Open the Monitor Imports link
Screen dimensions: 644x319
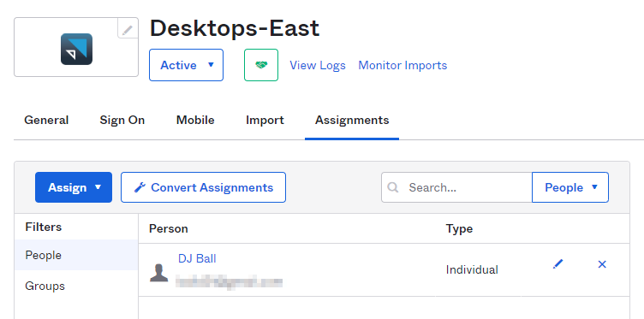402,65
